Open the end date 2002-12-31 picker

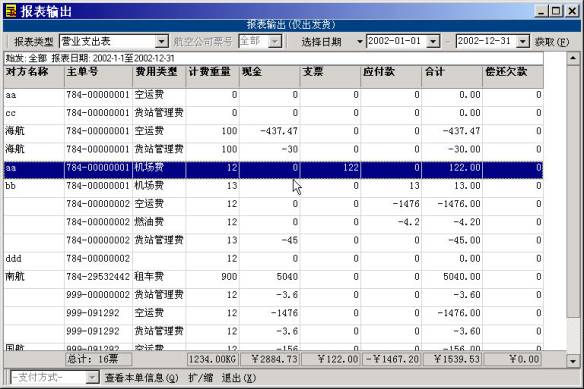pyautogui.click(x=523, y=41)
